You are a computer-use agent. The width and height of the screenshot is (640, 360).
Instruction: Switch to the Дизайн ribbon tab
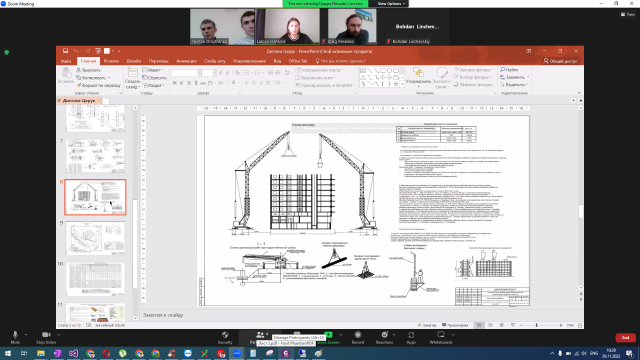[133, 61]
